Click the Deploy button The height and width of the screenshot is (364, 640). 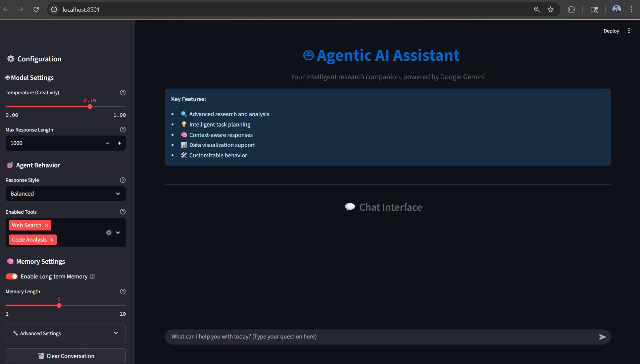(611, 31)
